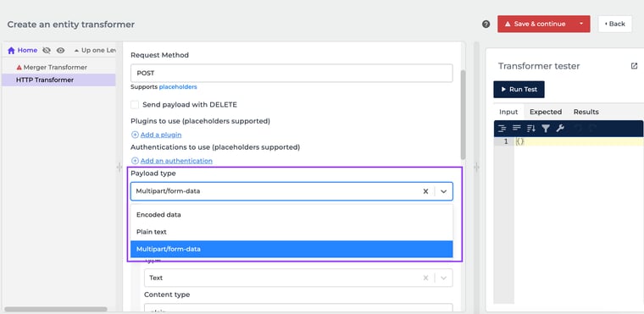Click Add an authentication link
Screen dimensions: 644x314
pyautogui.click(x=176, y=161)
